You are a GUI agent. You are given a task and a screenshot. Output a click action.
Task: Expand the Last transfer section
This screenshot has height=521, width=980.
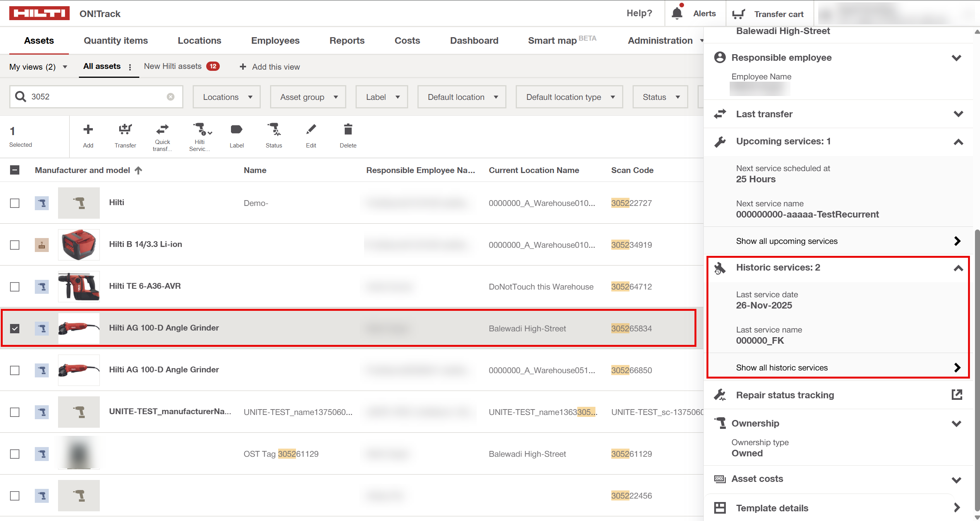[x=958, y=114]
